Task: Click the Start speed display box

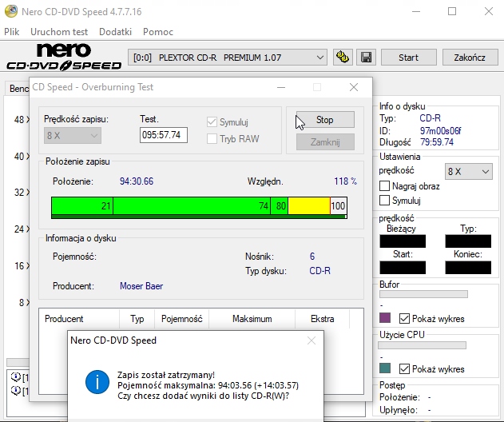Action: [x=403, y=268]
